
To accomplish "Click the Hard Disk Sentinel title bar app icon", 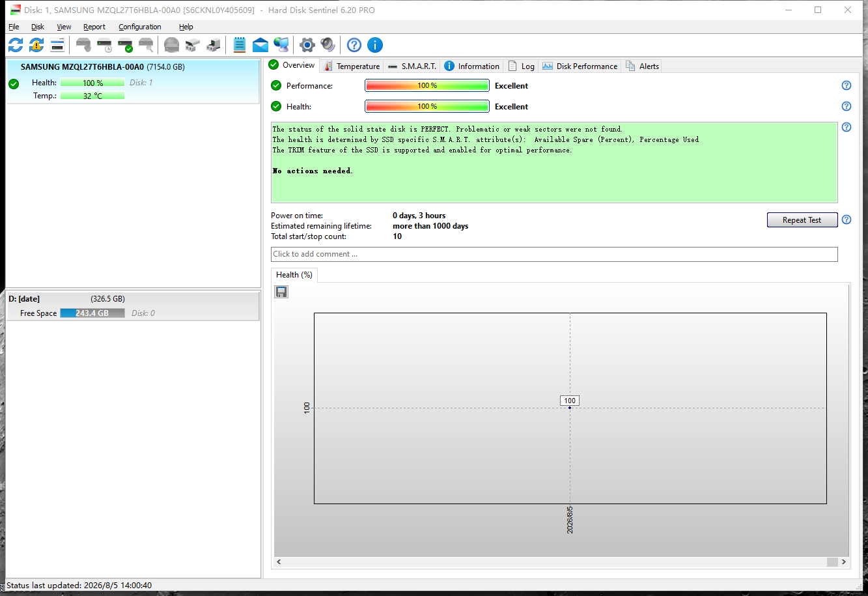I will pos(14,10).
